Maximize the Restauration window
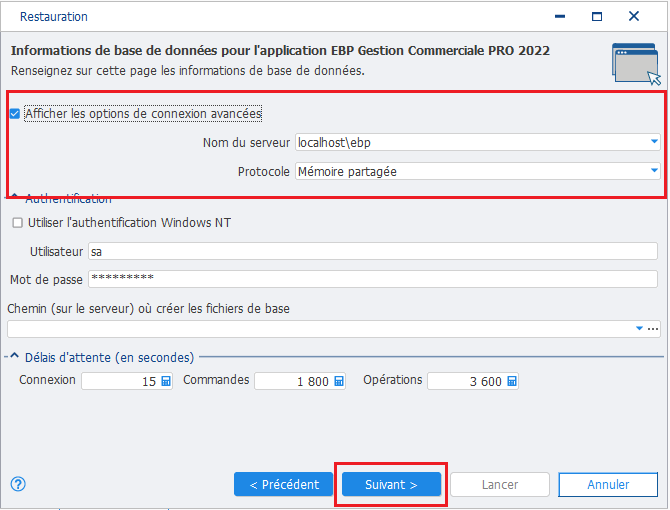This screenshot has width=670, height=510. coord(597,17)
